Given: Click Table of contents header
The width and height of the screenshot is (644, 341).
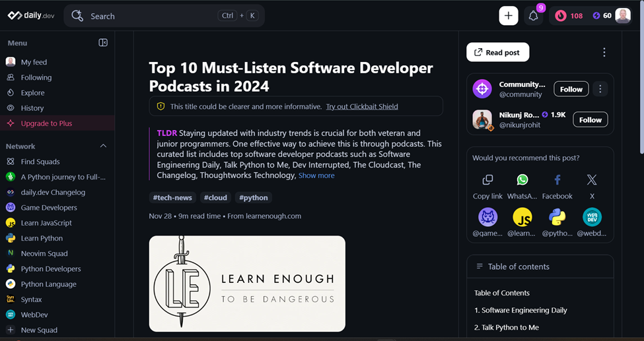Looking at the screenshot, I should [540, 266].
